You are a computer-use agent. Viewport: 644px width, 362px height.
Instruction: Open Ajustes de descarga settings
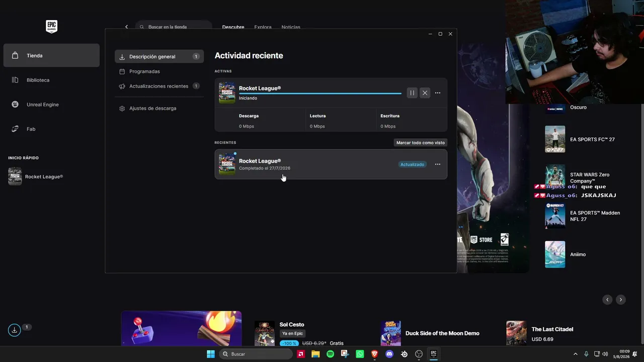[x=159, y=108]
